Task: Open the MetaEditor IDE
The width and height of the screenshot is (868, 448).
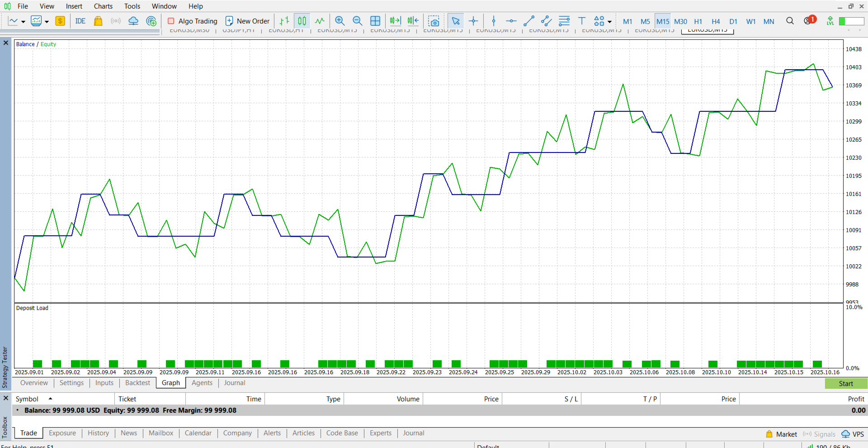Action: [x=80, y=21]
